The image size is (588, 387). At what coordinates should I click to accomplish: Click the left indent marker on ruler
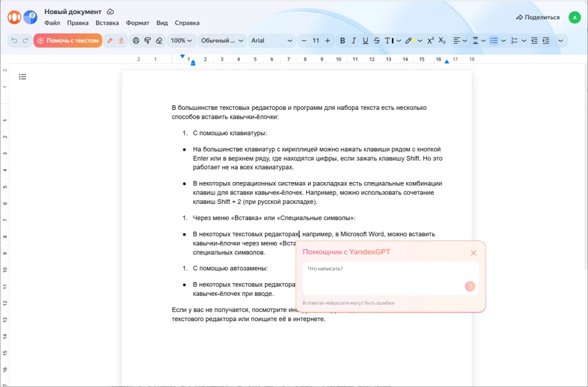[193, 63]
